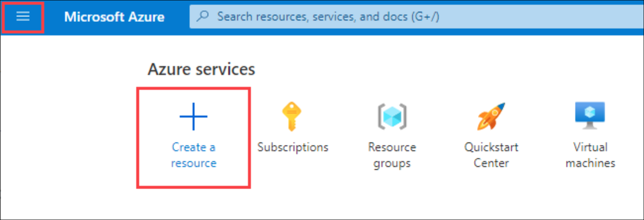The width and height of the screenshot is (644, 220).
Task: Open the Virtual machines monitor icon
Action: coord(590,116)
